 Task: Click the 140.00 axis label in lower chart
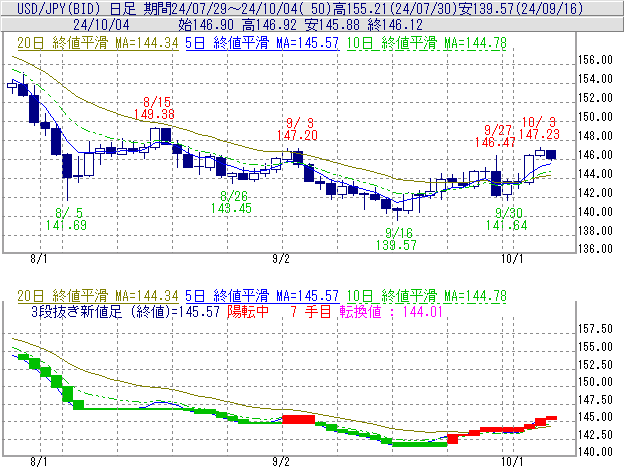(x=595, y=452)
